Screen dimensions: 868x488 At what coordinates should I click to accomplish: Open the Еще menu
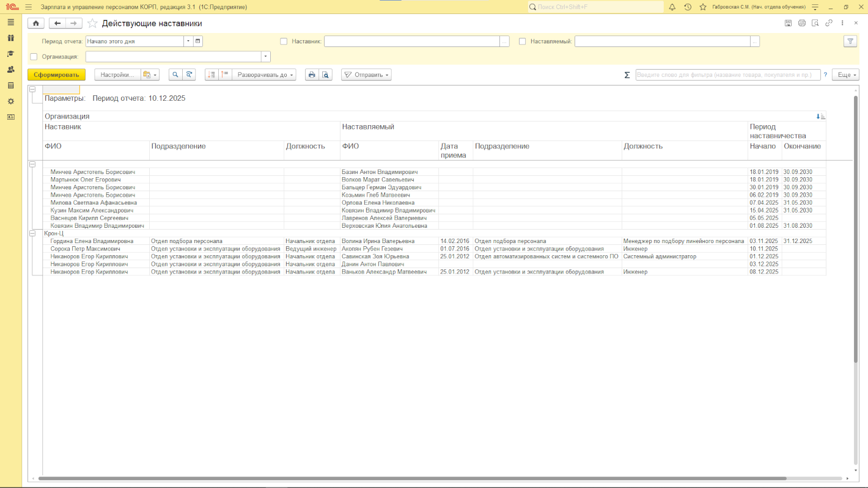846,75
